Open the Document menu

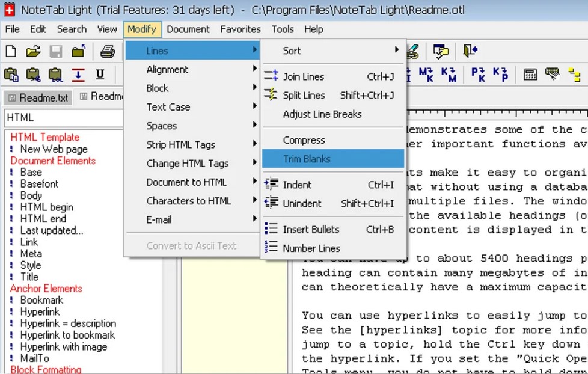(x=188, y=29)
